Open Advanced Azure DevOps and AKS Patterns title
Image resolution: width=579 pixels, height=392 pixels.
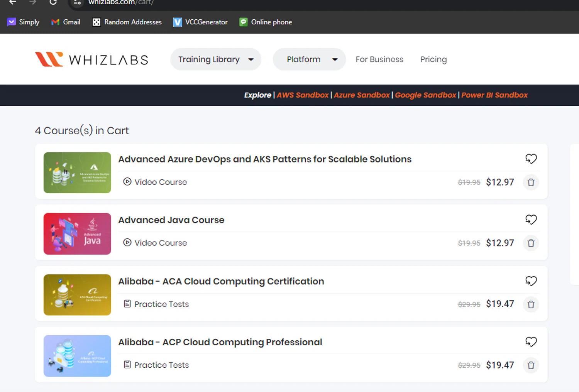[x=265, y=159]
